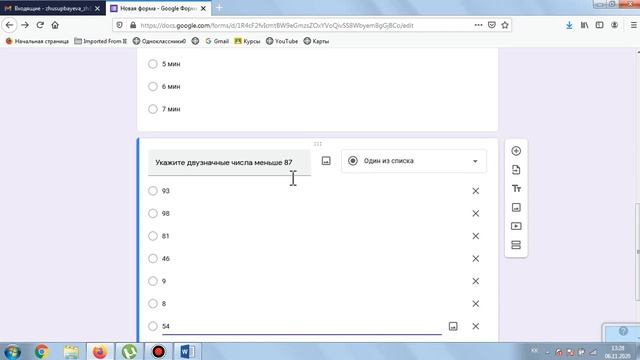Open the Курсы bookmark
The height and width of the screenshot is (360, 640).
pyautogui.click(x=247, y=41)
